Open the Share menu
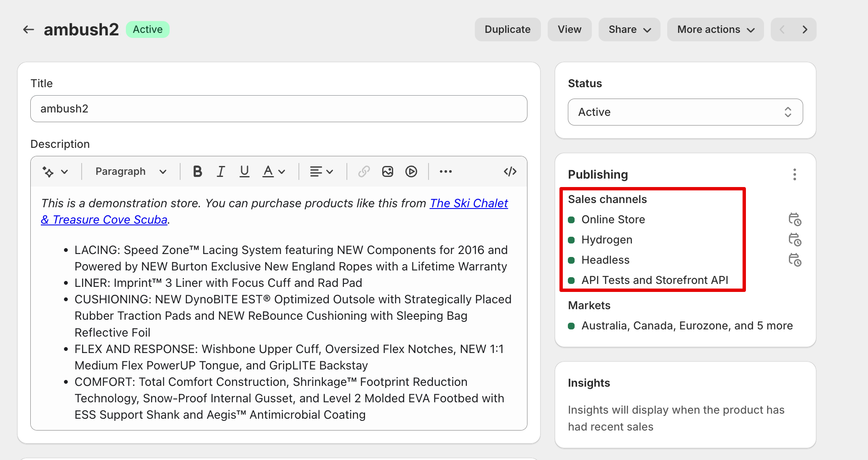 [629, 29]
